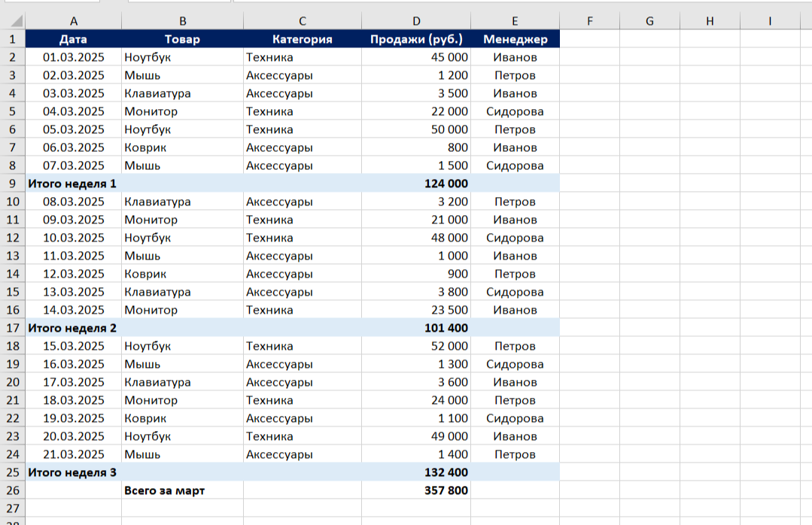Select cell with value 800
The width and height of the screenshot is (812, 525).
(416, 147)
